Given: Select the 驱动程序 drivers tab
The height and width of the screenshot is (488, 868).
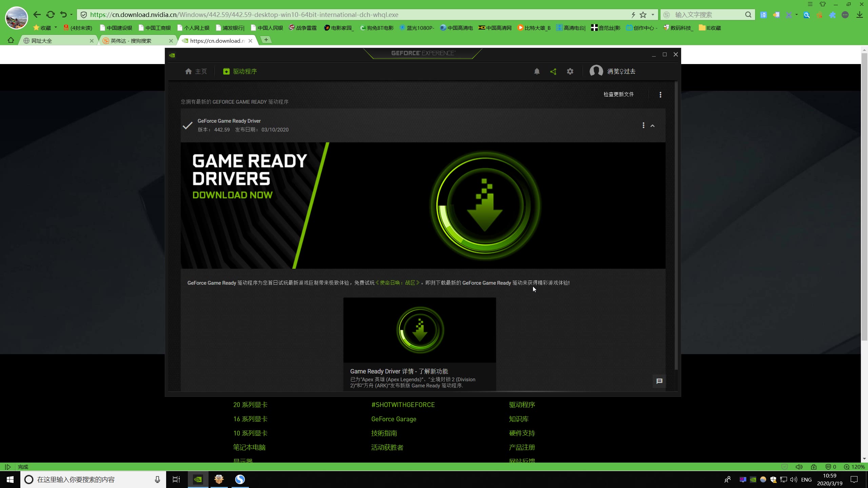Looking at the screenshot, I should (240, 72).
